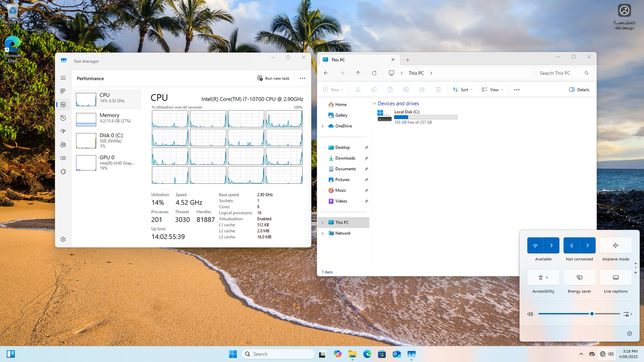The image size is (644, 362).
Task: Open See more ellipsis in Explorer toolbar
Action: 517,90
